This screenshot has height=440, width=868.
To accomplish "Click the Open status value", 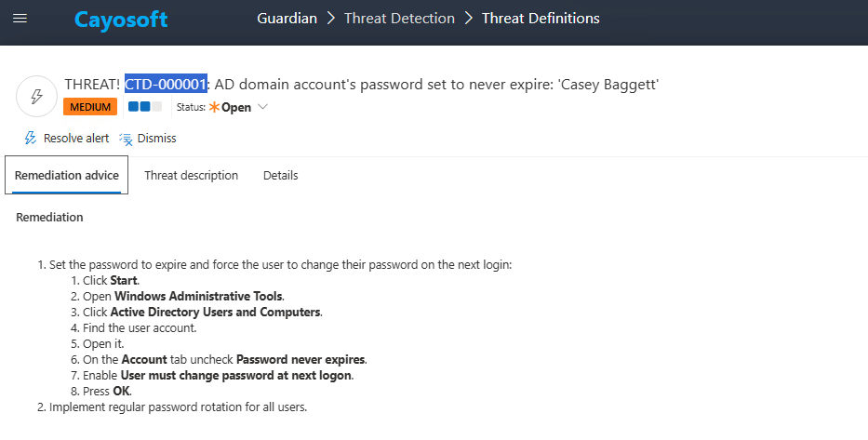I will 236,107.
